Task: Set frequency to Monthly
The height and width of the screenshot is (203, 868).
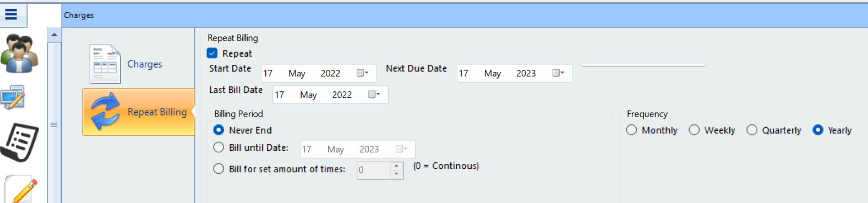Action: tap(631, 130)
